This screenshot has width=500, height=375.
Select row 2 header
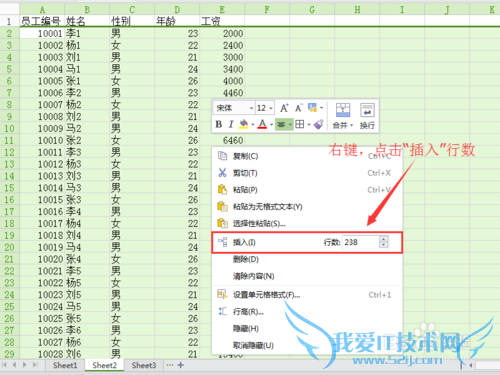pos(9,33)
